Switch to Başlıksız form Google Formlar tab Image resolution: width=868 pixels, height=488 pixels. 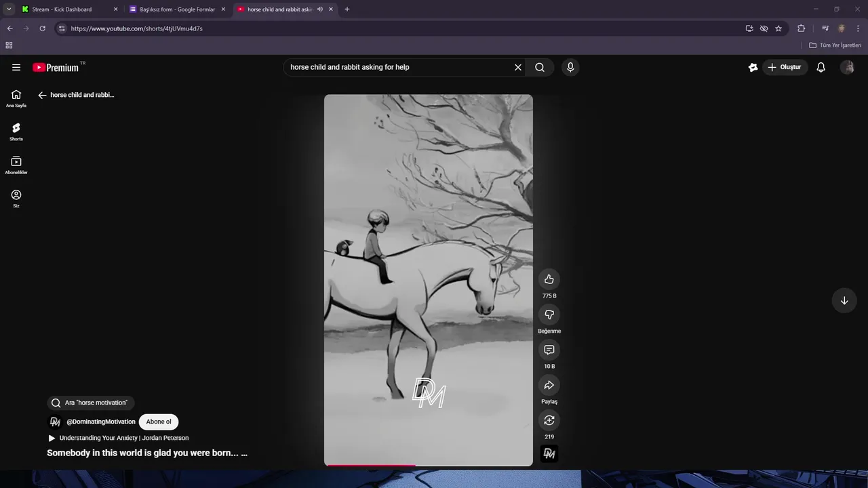(x=178, y=9)
